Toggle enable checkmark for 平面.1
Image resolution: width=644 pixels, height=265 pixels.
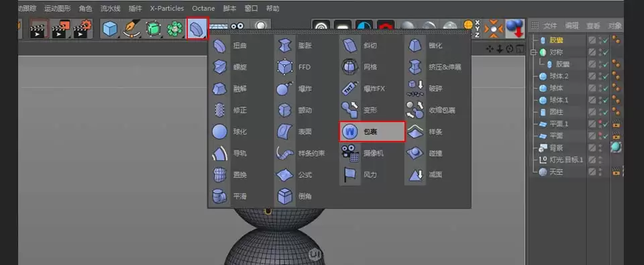tap(605, 123)
